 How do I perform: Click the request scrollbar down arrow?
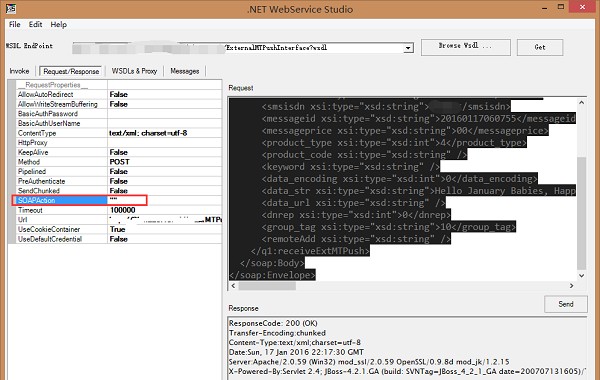[581, 276]
